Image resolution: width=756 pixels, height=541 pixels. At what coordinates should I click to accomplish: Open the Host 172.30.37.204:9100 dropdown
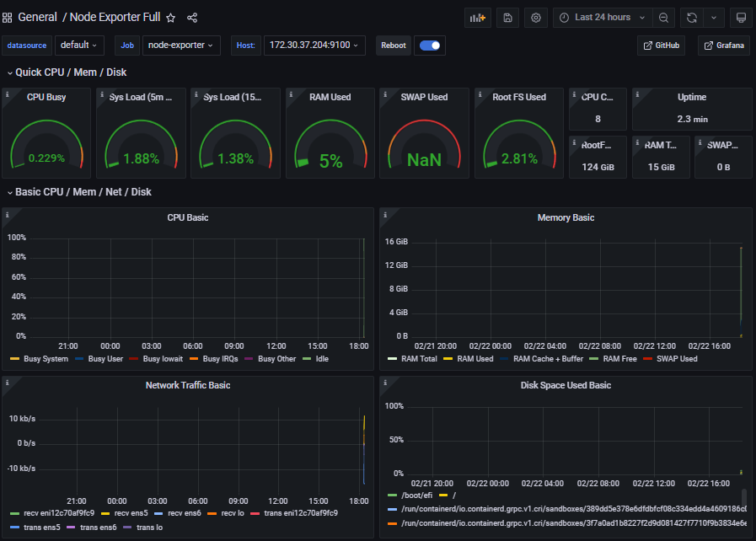314,46
